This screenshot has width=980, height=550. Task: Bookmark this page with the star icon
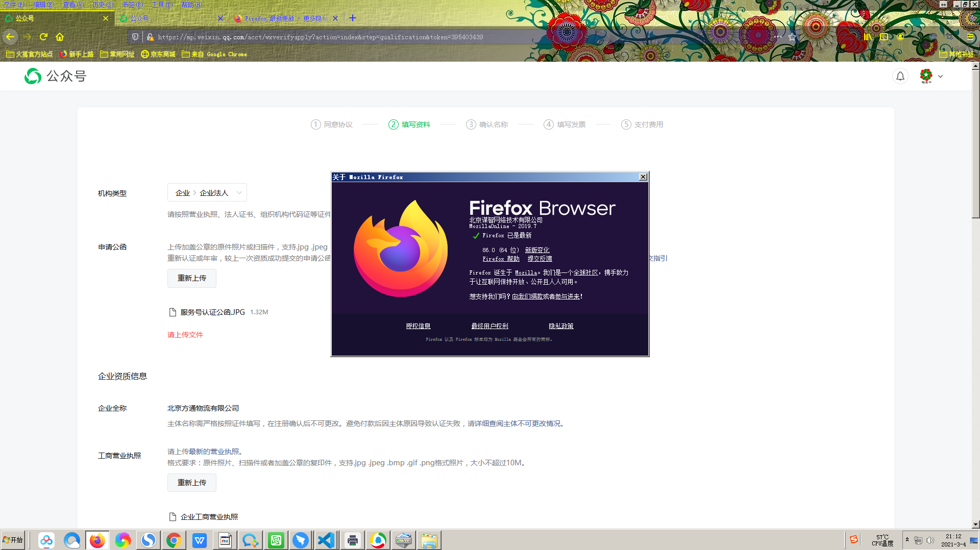(792, 37)
